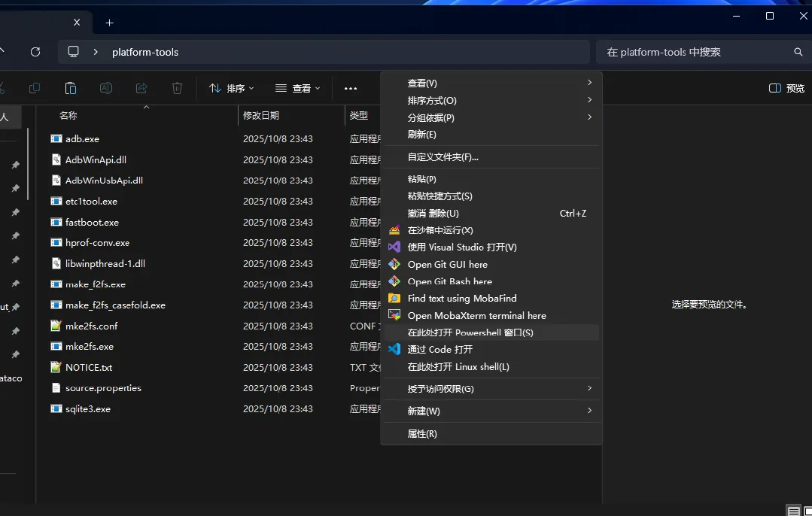Sort by the 修改日期 column header
This screenshot has width=812, height=516.
(x=261, y=115)
